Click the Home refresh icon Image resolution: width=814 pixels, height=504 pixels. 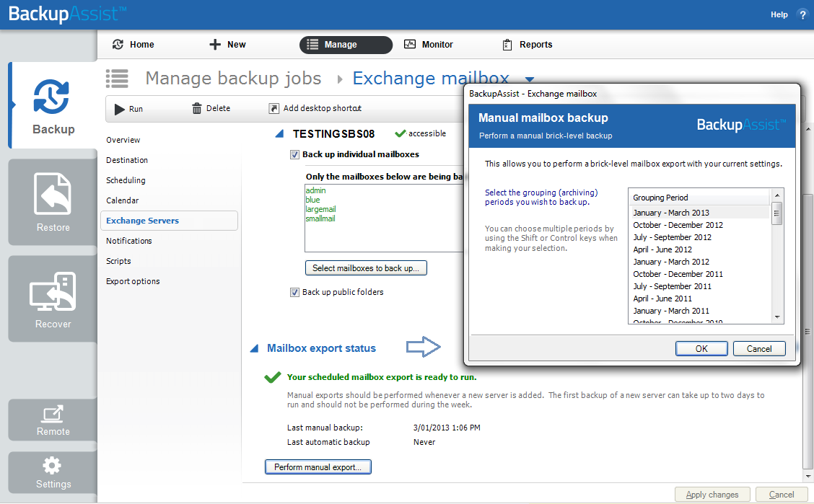pyautogui.click(x=118, y=45)
